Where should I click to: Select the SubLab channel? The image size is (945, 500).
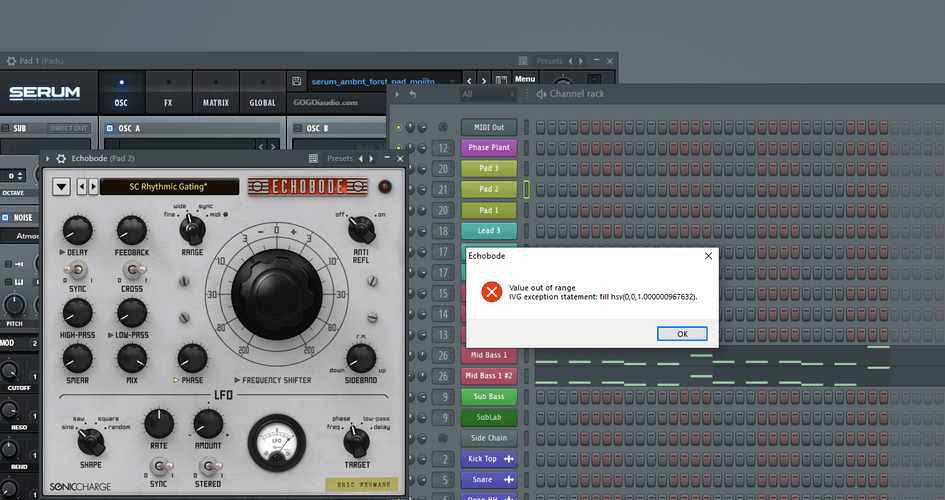click(x=489, y=417)
